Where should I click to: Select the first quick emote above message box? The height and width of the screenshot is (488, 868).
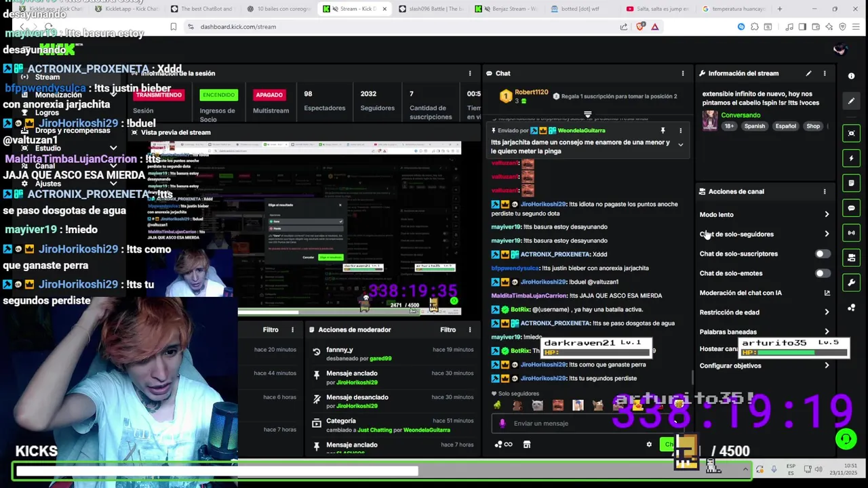click(497, 405)
